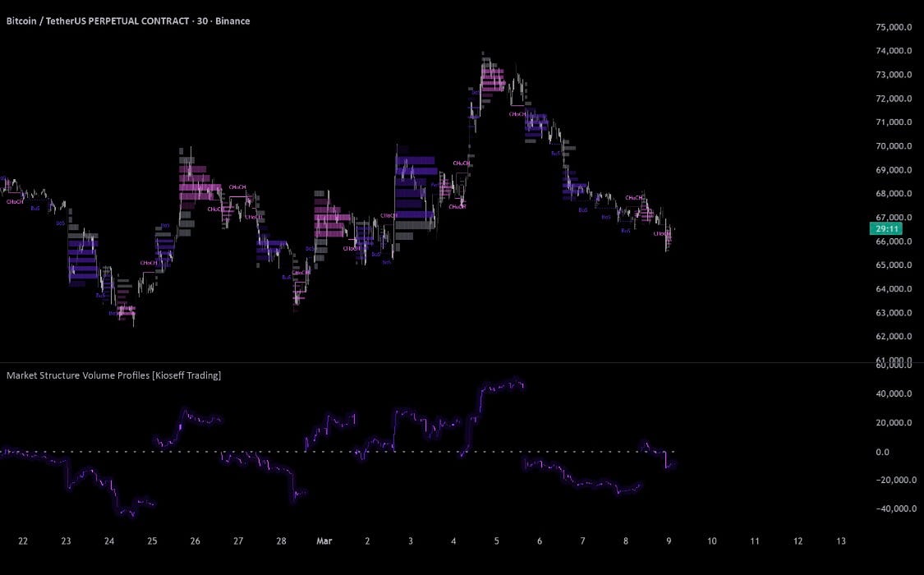The height and width of the screenshot is (575, 924).
Task: Click the 0.0 label on the indicator scale
Action: click(x=881, y=451)
